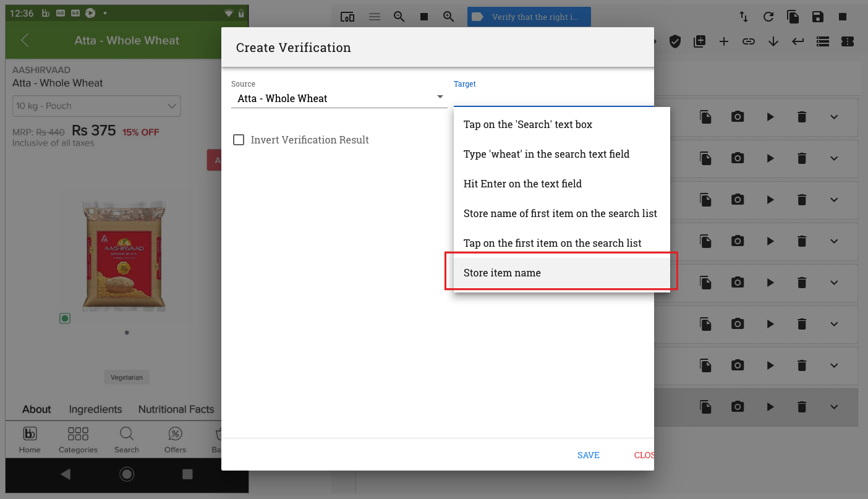Viewport: 868px width, 499px height.
Task: Play the highlighted last step row
Action: click(x=770, y=407)
